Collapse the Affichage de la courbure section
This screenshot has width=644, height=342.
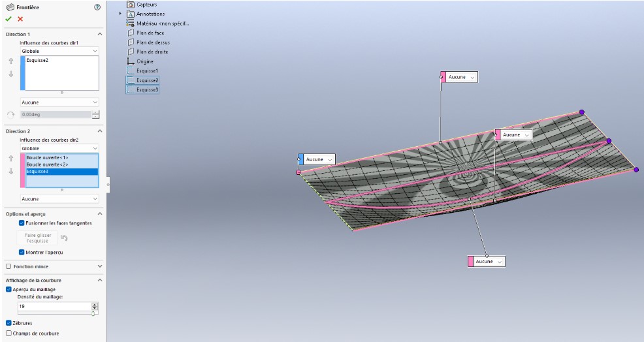100,280
